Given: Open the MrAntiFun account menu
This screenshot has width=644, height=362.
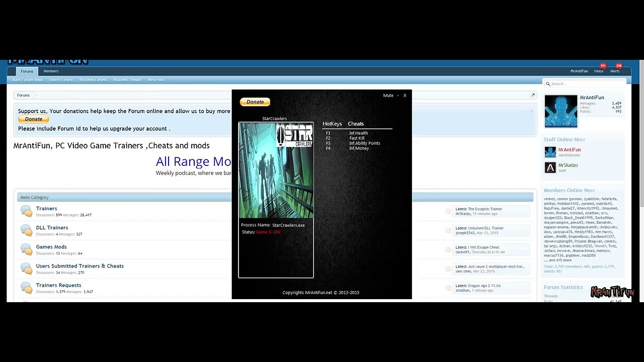Looking at the screenshot, I should click(x=579, y=71).
